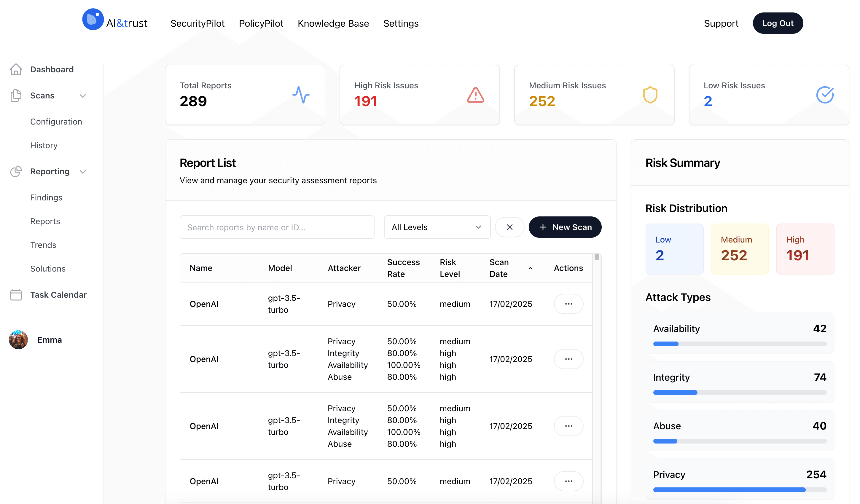Click the Medium risk distribution tile
The width and height of the screenshot is (860, 504).
pyautogui.click(x=740, y=249)
